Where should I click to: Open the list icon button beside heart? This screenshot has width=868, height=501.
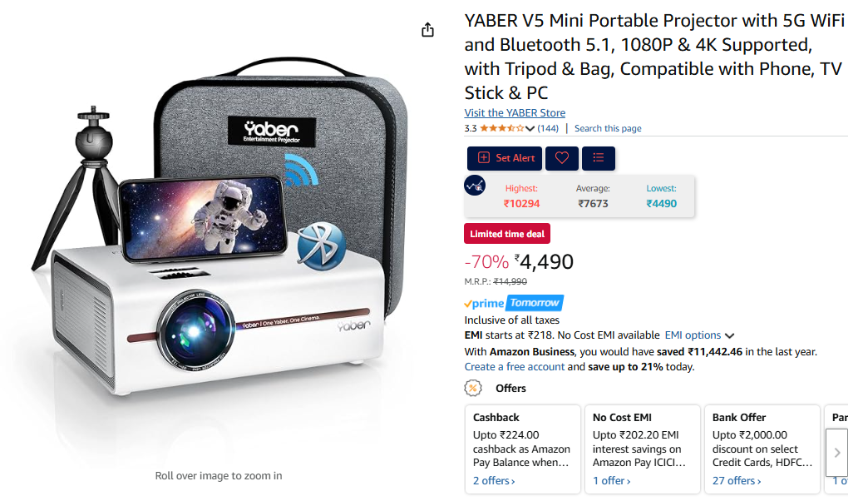pos(599,158)
